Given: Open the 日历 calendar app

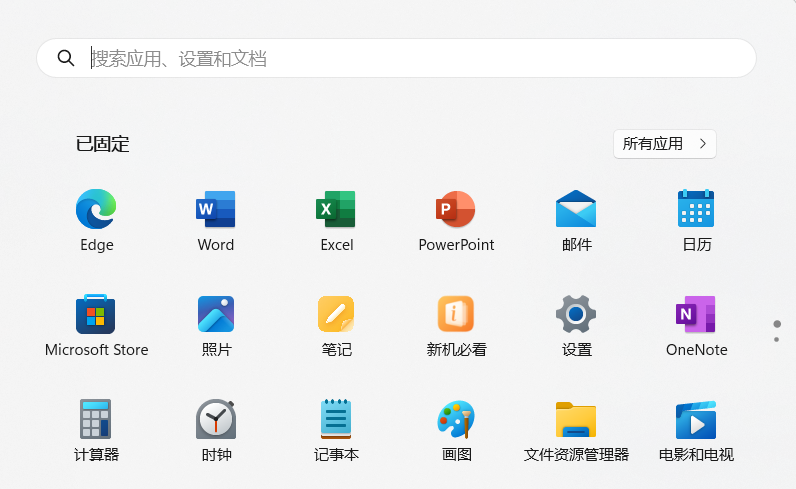Looking at the screenshot, I should click(696, 209).
